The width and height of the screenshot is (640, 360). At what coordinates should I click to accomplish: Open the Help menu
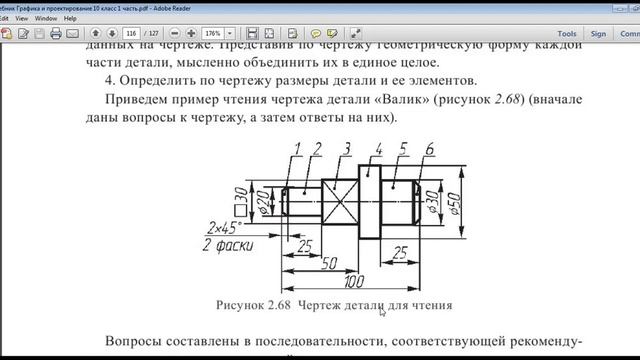(x=70, y=18)
